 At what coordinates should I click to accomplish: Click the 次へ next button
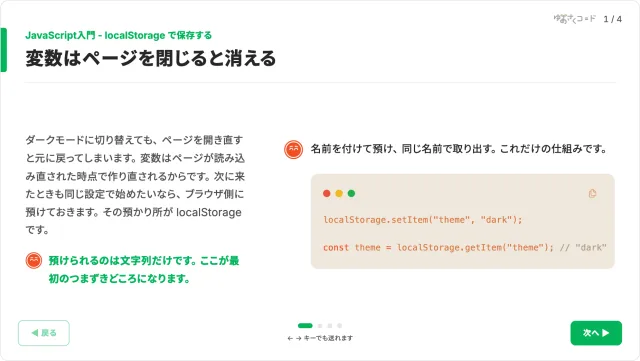[x=596, y=333]
